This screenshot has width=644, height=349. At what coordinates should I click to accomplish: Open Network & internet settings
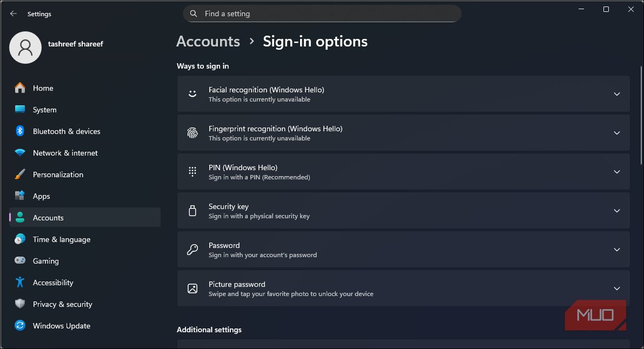pos(84,153)
